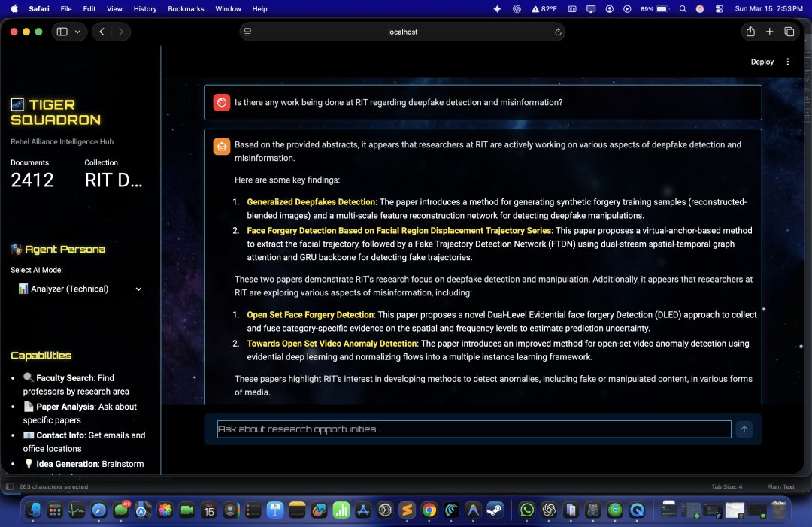Open the Apple menu
Screen dimensions: 812x527
14,9
